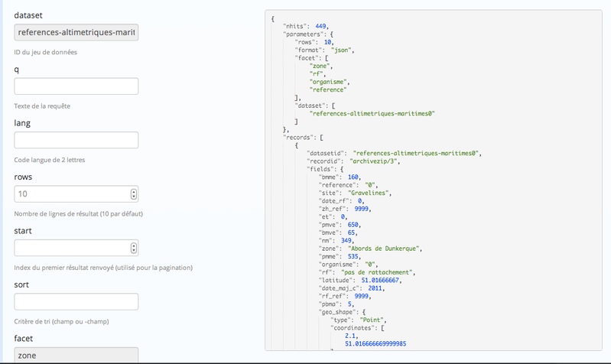Screen dimensions: 611x364
Task: Click the start field stepper arrows
Action: (134, 248)
